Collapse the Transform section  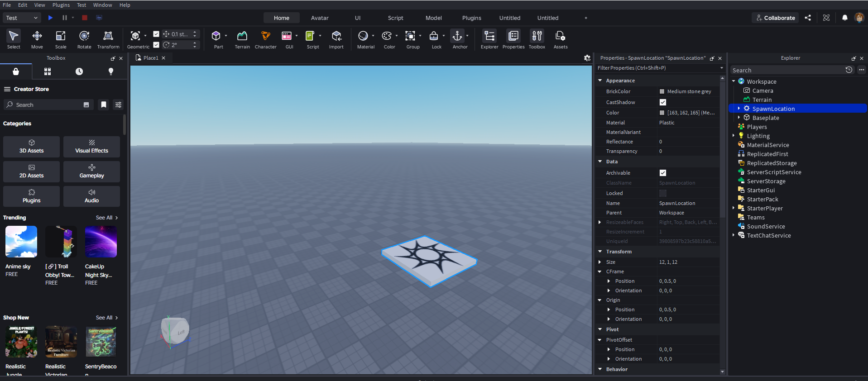(x=600, y=252)
